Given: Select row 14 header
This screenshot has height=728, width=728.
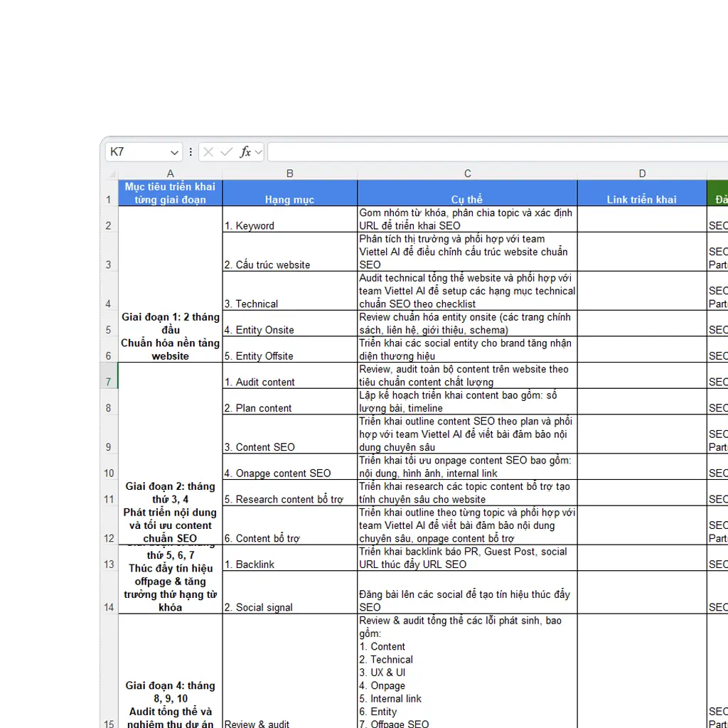Looking at the screenshot, I should click(109, 592).
